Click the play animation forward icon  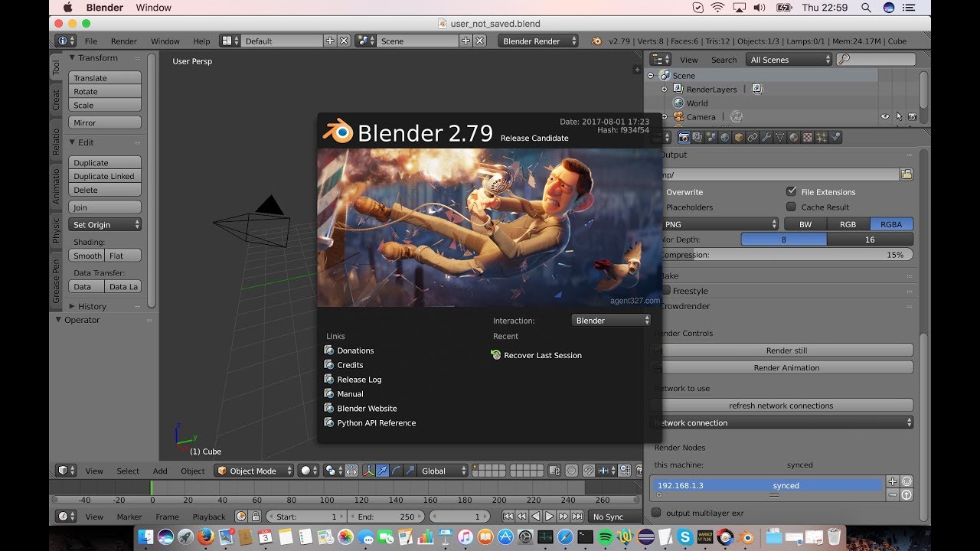(549, 517)
